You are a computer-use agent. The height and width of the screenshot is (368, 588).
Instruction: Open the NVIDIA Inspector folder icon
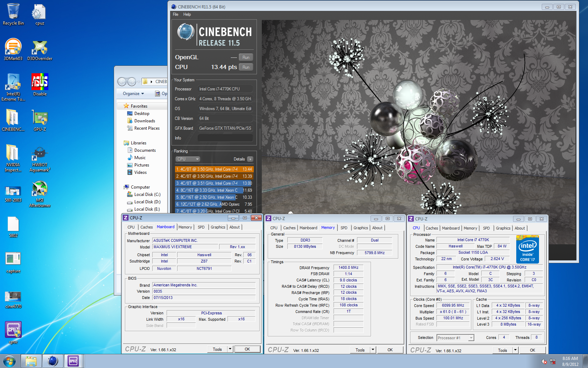[13, 158]
